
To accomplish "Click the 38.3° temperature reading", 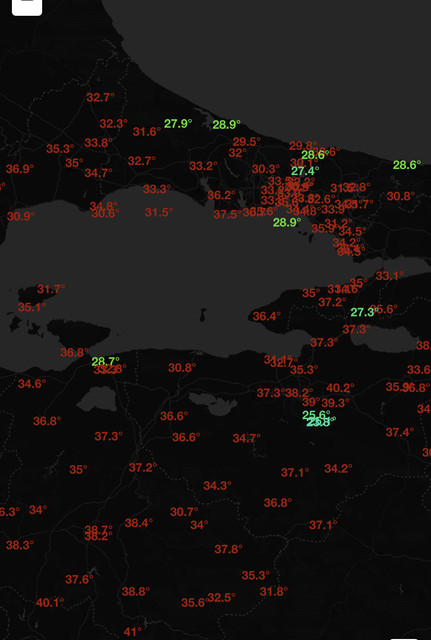I will [20, 545].
